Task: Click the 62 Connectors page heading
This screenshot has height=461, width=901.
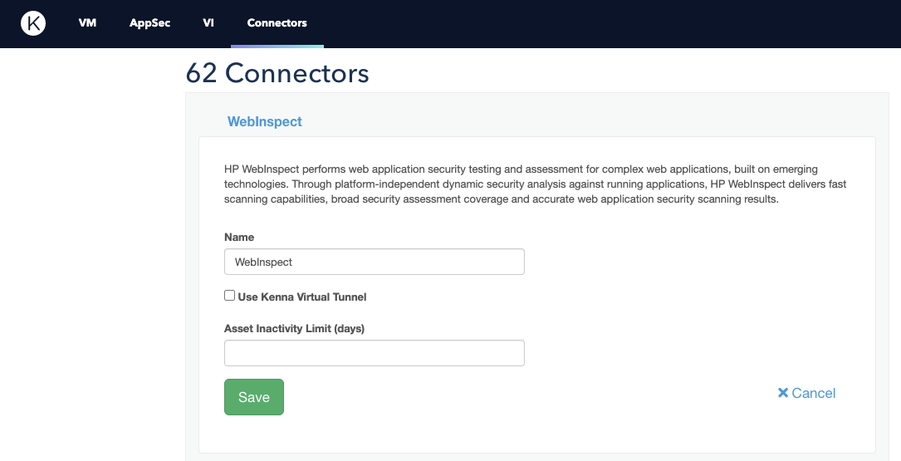Action: (x=278, y=73)
